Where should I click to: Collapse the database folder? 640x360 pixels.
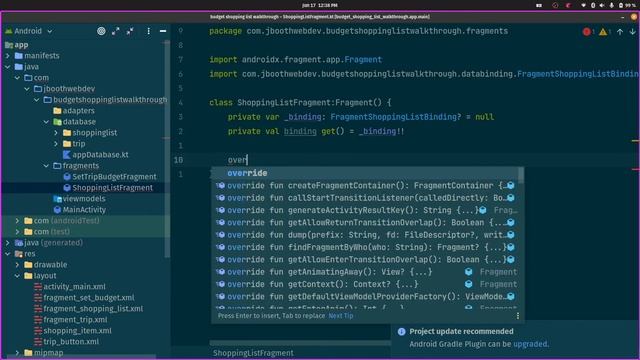[x=47, y=122]
